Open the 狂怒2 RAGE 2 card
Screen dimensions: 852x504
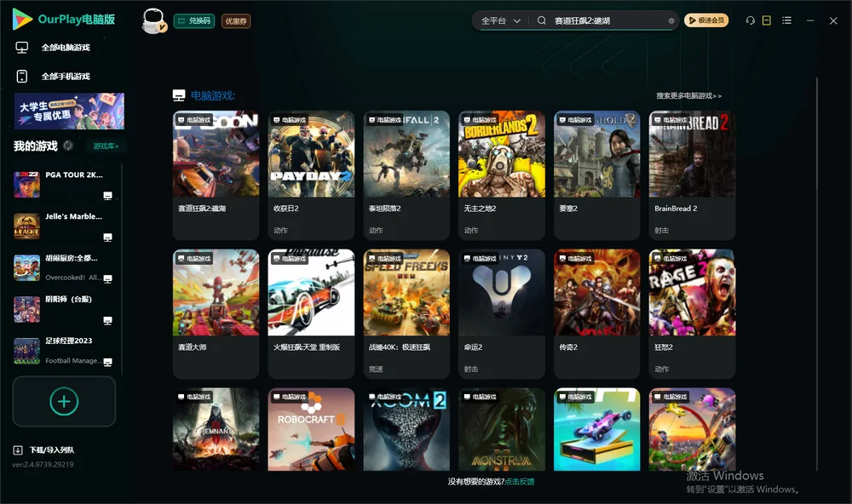click(692, 313)
